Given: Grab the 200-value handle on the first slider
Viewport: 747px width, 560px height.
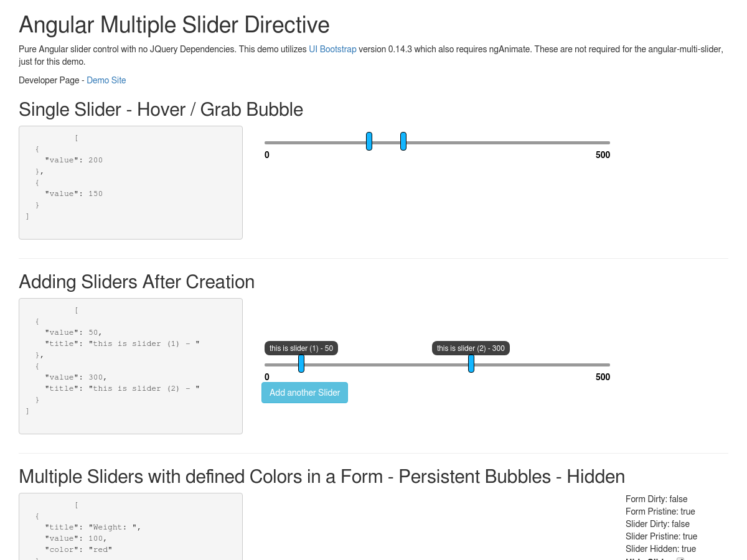Looking at the screenshot, I should pyautogui.click(x=403, y=141).
